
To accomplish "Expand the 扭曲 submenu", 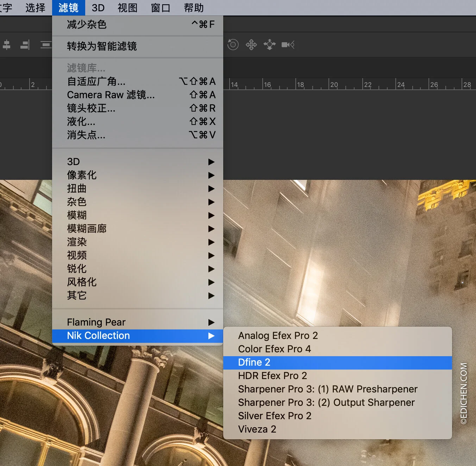I will (x=138, y=188).
